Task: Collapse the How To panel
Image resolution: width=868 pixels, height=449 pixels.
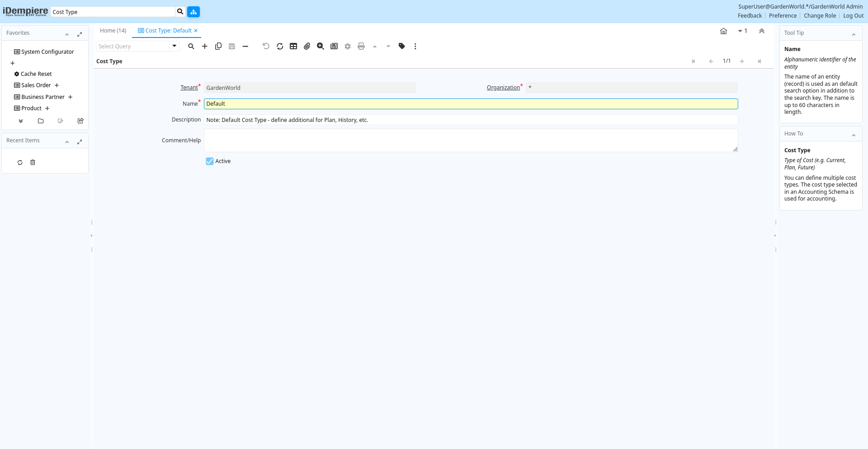Action: click(854, 135)
